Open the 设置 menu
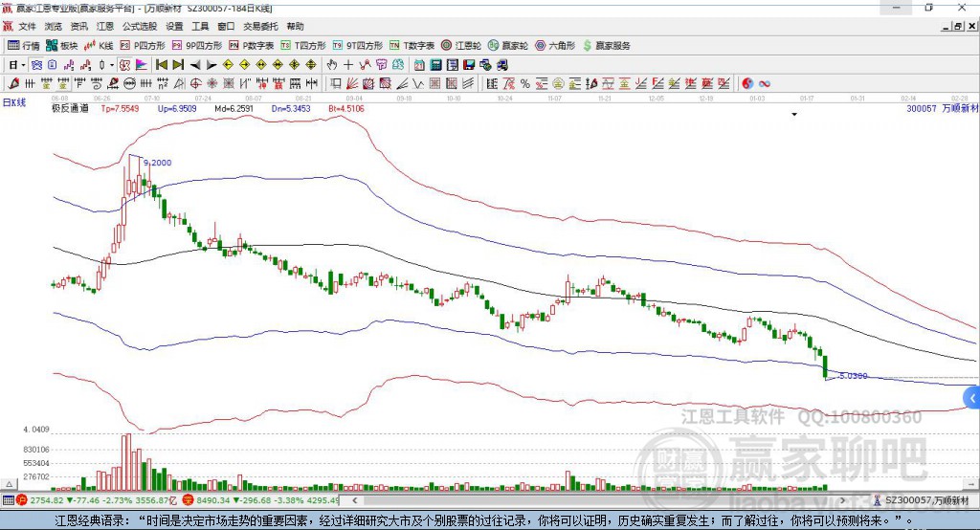The image size is (980, 530). point(174,26)
